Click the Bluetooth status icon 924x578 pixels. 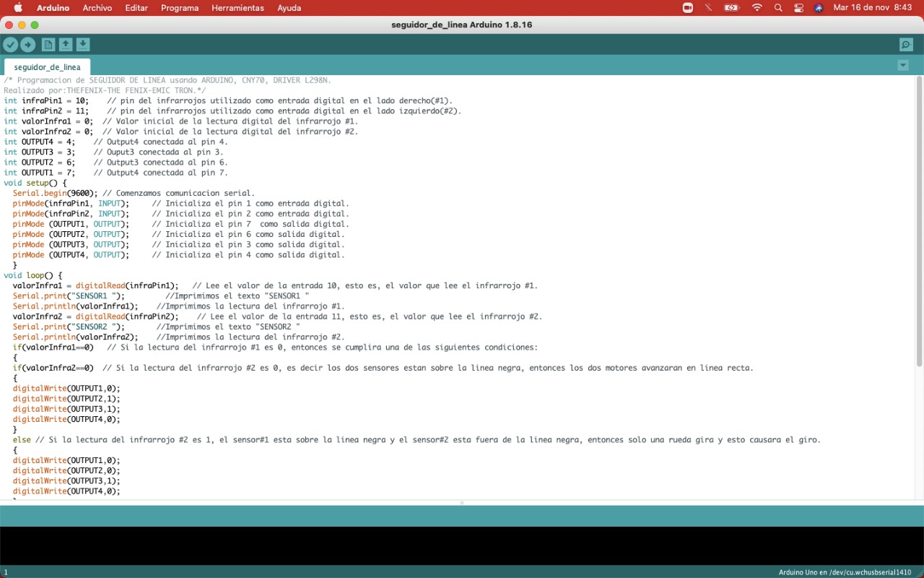709,8
